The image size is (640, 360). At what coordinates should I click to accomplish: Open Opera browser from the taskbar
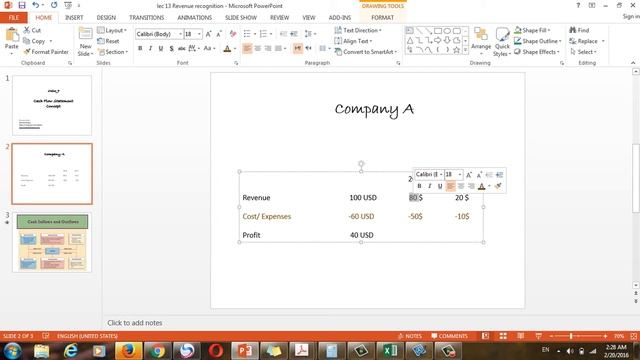[x=216, y=351]
